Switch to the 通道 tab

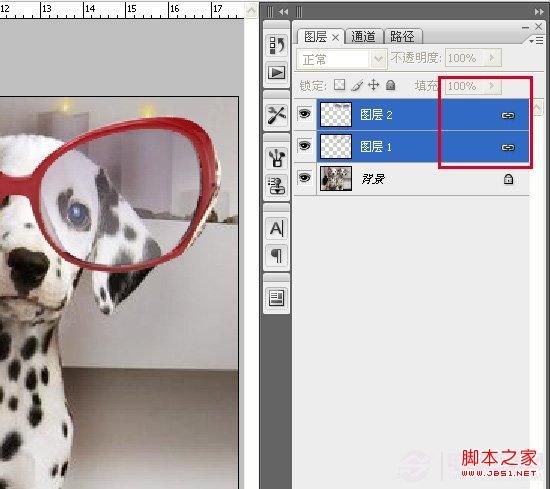363,36
